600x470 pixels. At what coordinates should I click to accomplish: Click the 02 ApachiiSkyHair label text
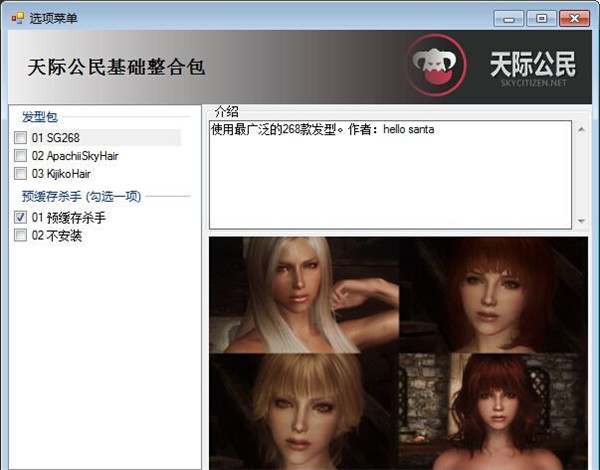point(75,156)
